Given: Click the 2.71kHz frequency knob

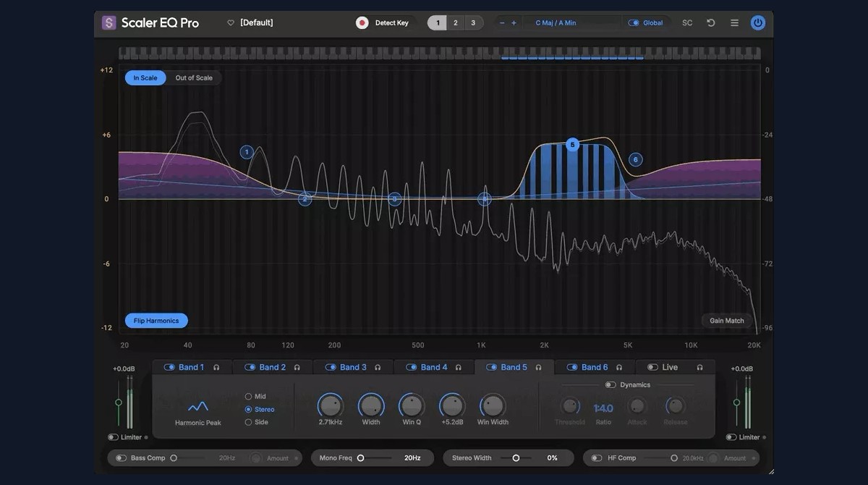Looking at the screenshot, I should (331, 405).
